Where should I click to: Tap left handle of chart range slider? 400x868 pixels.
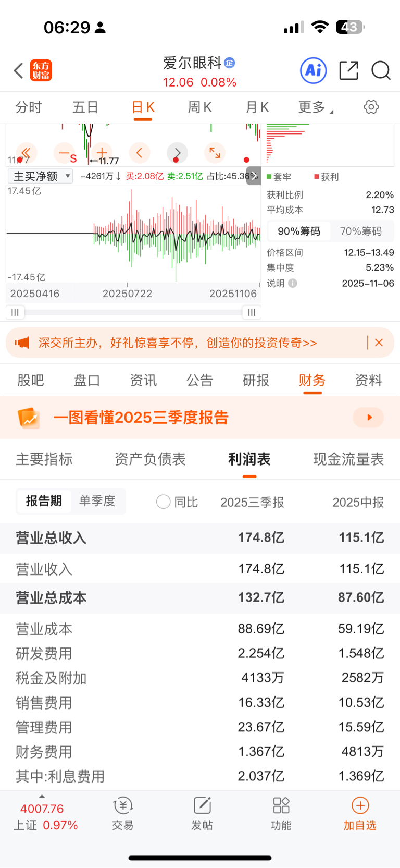click(15, 312)
